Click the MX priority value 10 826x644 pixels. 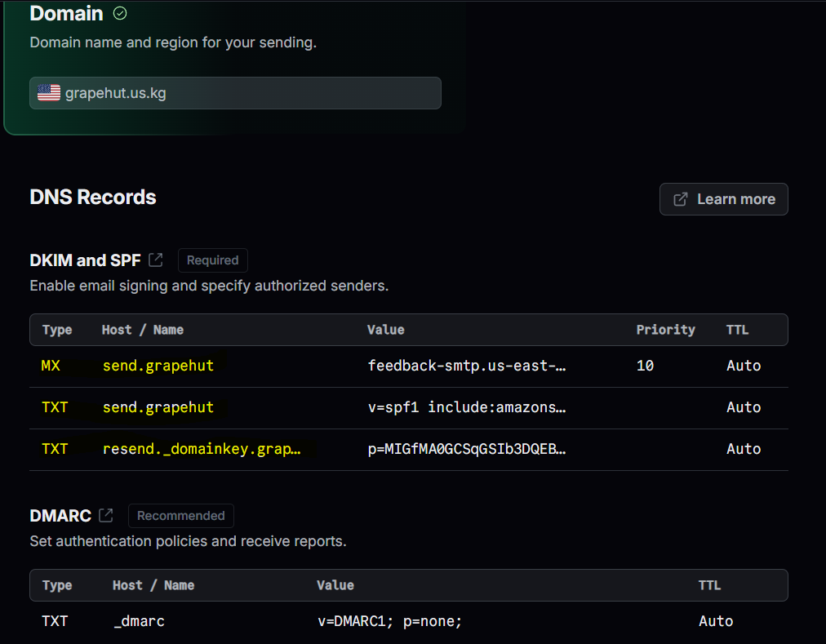click(x=645, y=366)
